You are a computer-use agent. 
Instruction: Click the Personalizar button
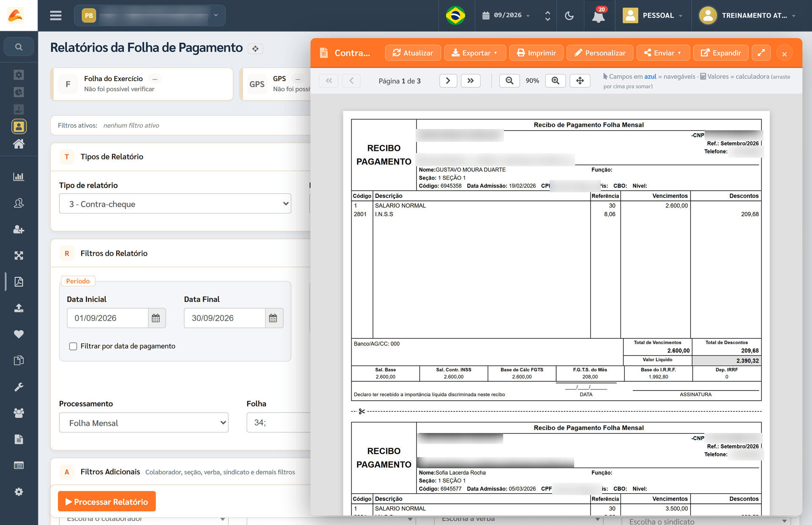[x=600, y=53]
